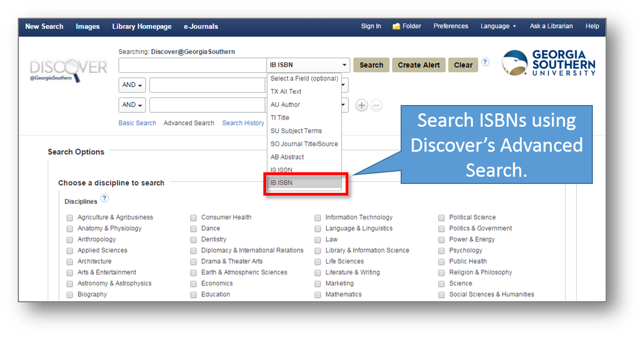Check Public Health discipline
The height and width of the screenshot is (339, 644).
tap(442, 262)
